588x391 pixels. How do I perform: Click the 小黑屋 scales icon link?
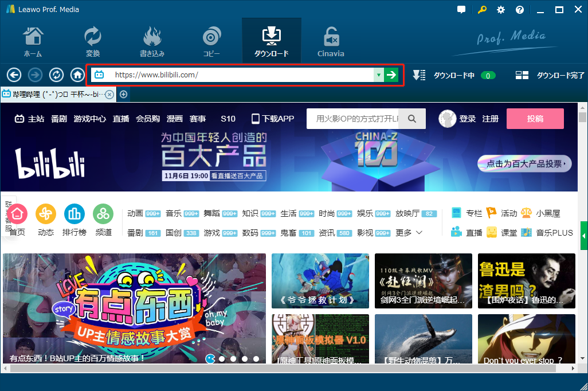(x=540, y=213)
